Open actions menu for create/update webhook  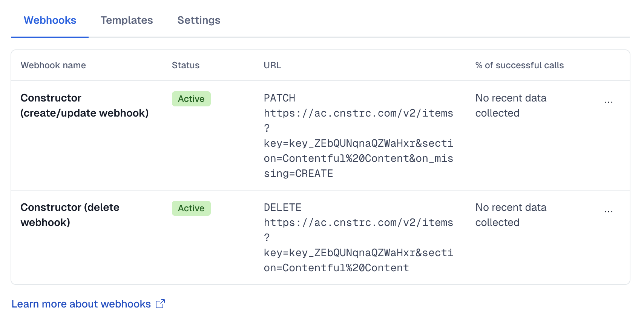click(608, 102)
